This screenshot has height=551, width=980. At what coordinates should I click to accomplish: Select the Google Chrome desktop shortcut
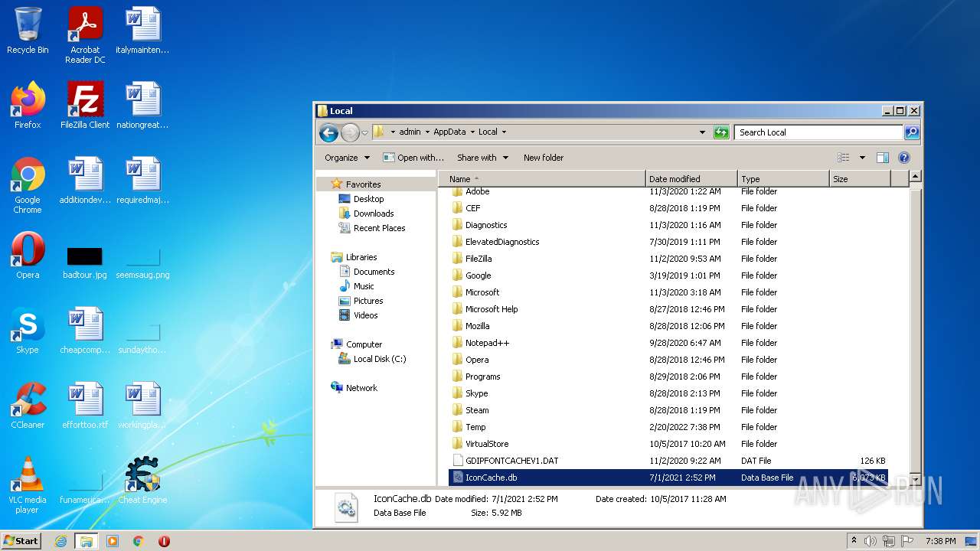point(28,185)
